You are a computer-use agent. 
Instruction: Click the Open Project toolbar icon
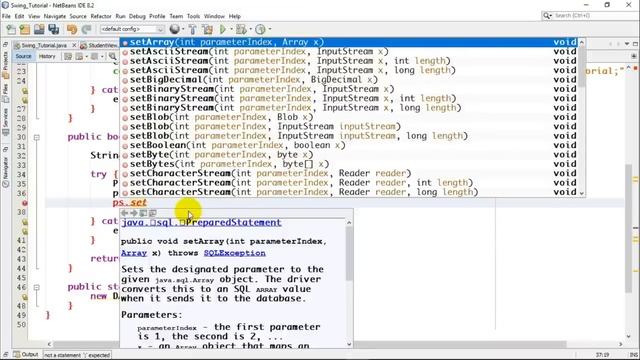coord(39,29)
